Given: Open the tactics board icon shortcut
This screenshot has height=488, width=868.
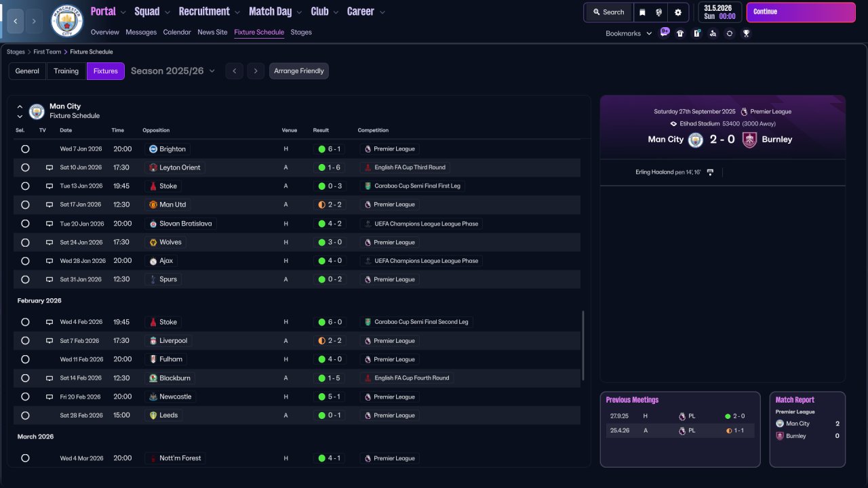Looking at the screenshot, I should click(696, 33).
